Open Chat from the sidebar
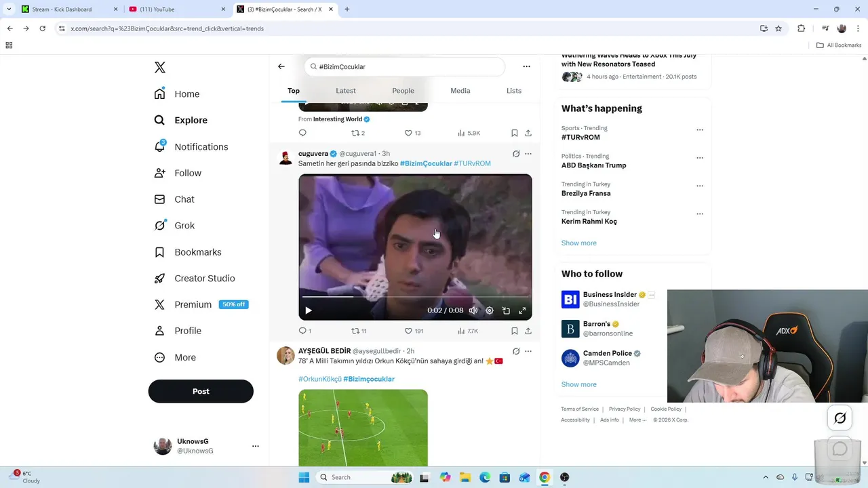The image size is (868, 488). [x=174, y=199]
